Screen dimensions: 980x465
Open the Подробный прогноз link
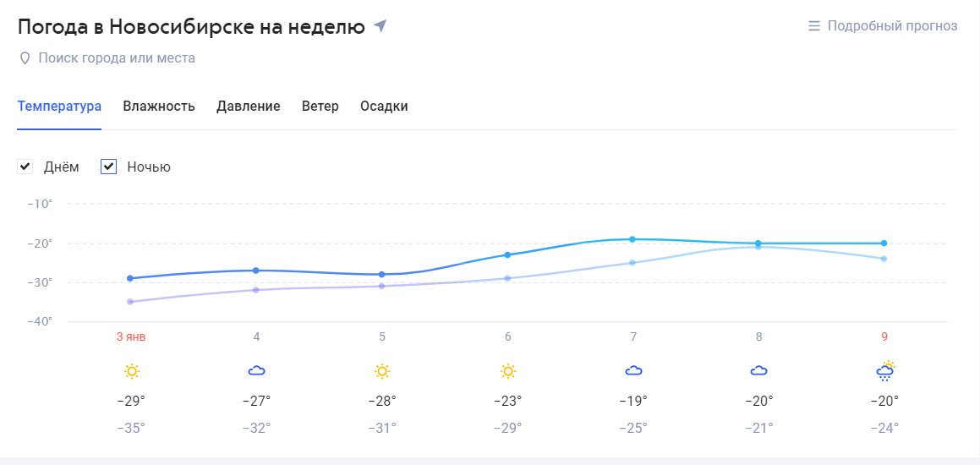tap(883, 25)
